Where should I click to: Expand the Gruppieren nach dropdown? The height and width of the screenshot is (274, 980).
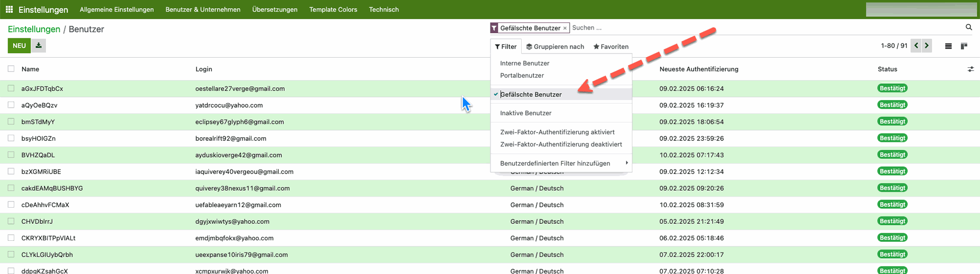pyautogui.click(x=555, y=46)
